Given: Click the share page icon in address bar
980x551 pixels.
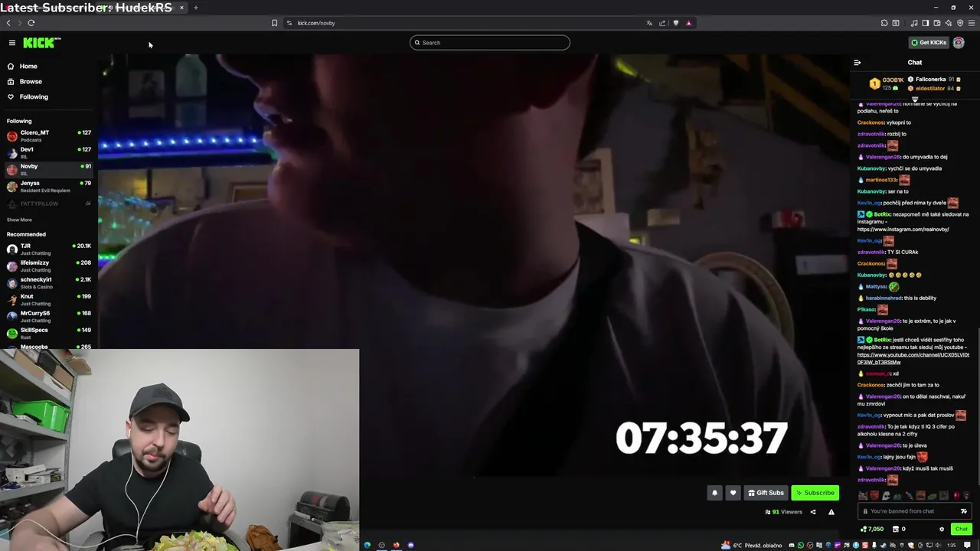Looking at the screenshot, I should click(x=662, y=23).
